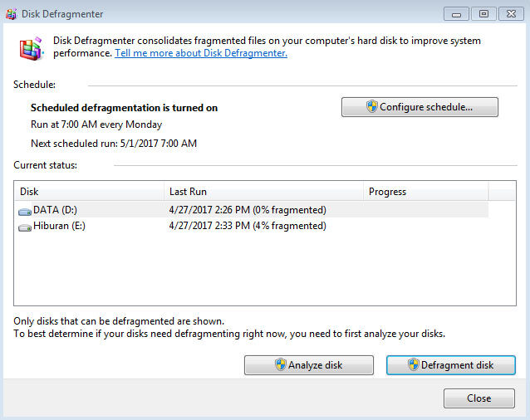
Task: Sort list by Disk column header
Action: click(x=87, y=192)
